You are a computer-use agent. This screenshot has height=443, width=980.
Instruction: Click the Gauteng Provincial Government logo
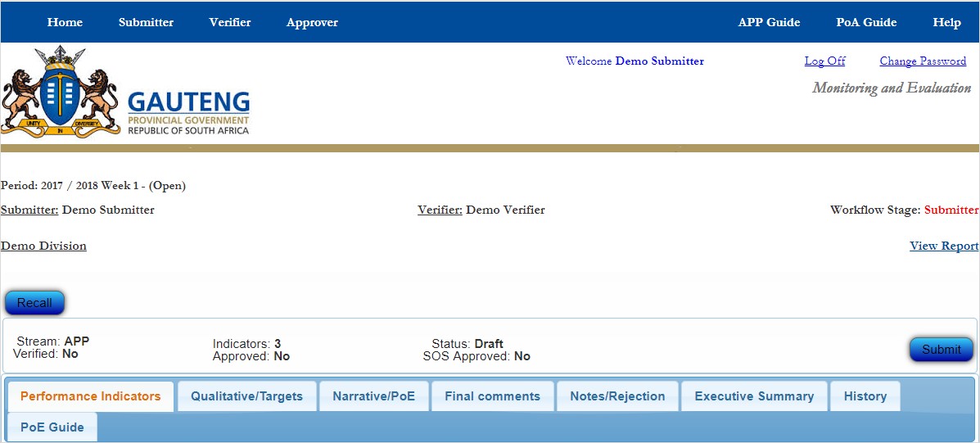(x=125, y=92)
